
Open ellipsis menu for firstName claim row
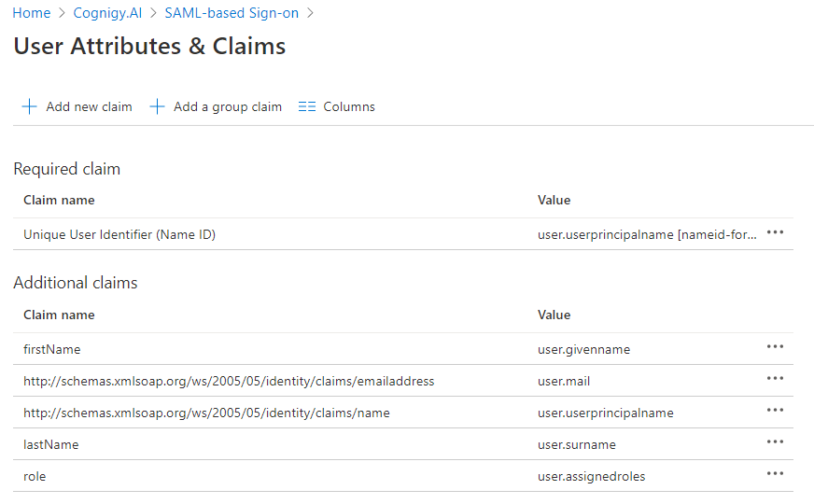775,346
